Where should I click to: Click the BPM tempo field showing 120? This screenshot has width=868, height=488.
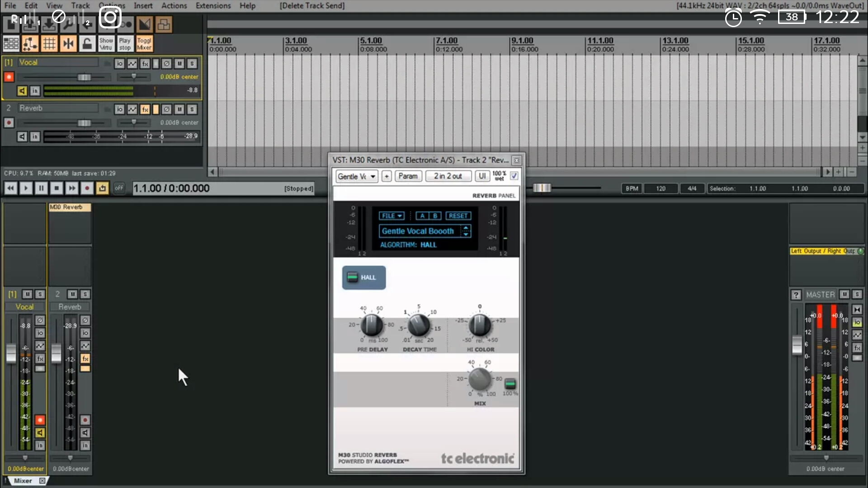point(660,188)
